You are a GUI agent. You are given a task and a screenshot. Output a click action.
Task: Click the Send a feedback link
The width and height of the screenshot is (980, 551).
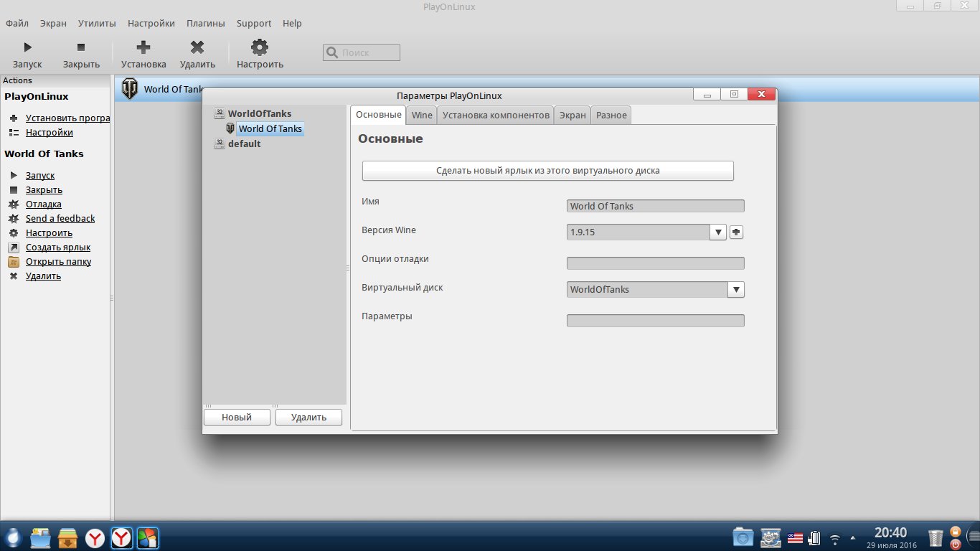click(60, 219)
